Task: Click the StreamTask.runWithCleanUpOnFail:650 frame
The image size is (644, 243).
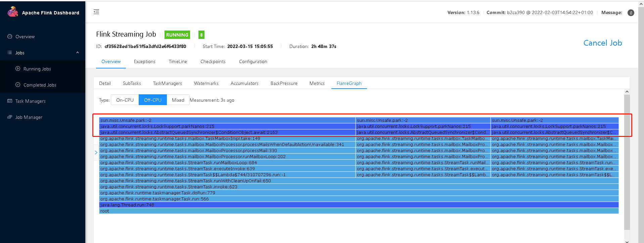Action: click(359, 181)
